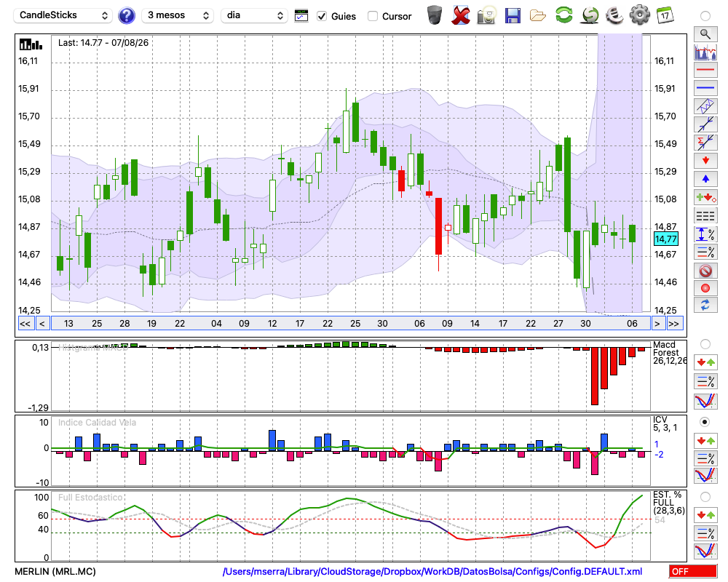The height and width of the screenshot is (582, 728).
Task: Enable the Cursor checkbox
Action: 372,16
